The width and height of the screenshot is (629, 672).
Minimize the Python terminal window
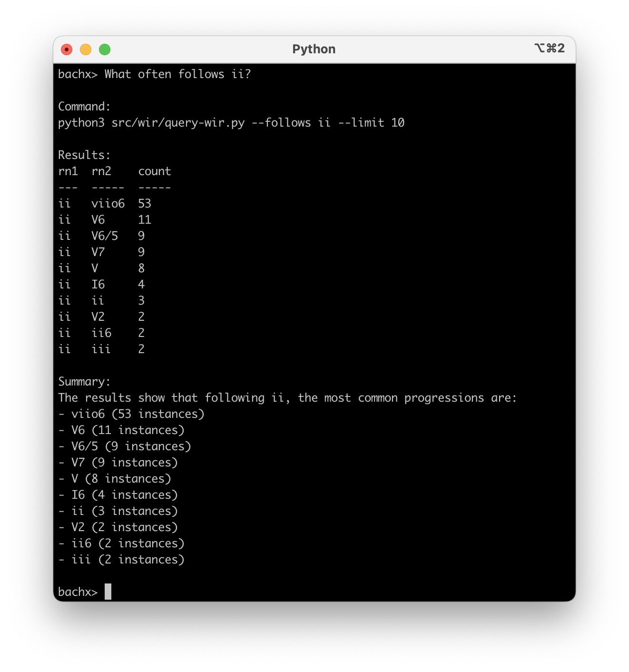click(x=86, y=49)
